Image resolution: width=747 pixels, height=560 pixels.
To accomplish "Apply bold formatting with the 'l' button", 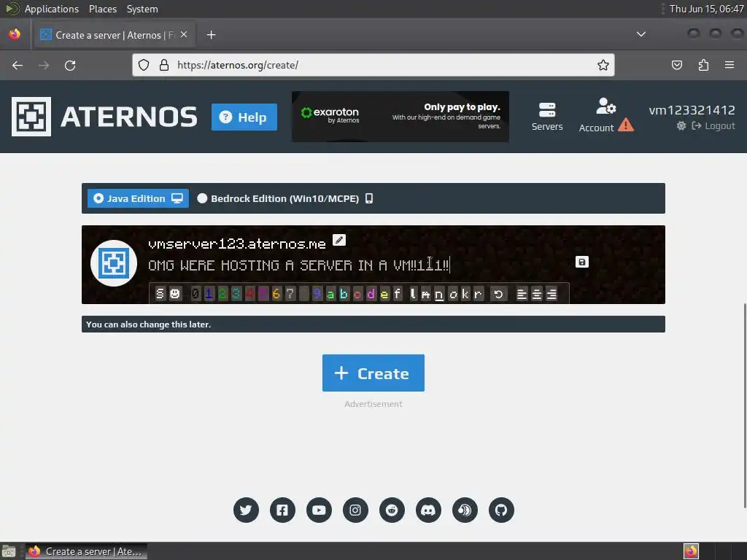I will [413, 294].
